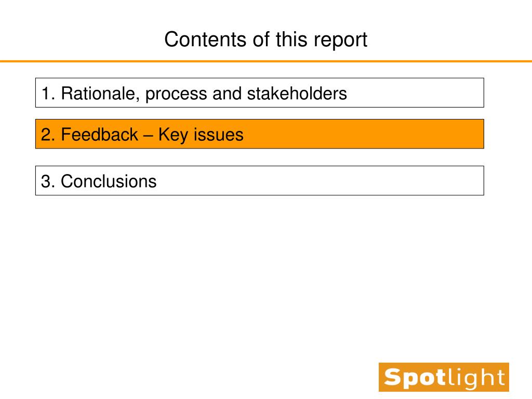
Task: Pick the orange fill of Feedback box
Action: [x=363, y=134]
